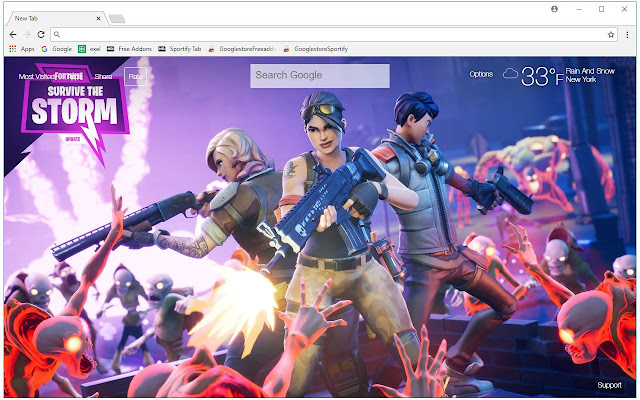Select the New Tab browser tab
The image size is (640, 400).
[55, 18]
